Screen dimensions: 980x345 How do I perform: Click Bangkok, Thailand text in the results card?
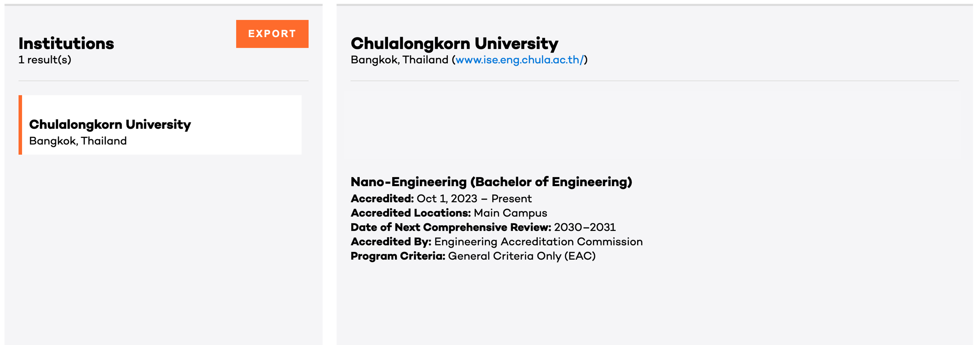pos(78,141)
